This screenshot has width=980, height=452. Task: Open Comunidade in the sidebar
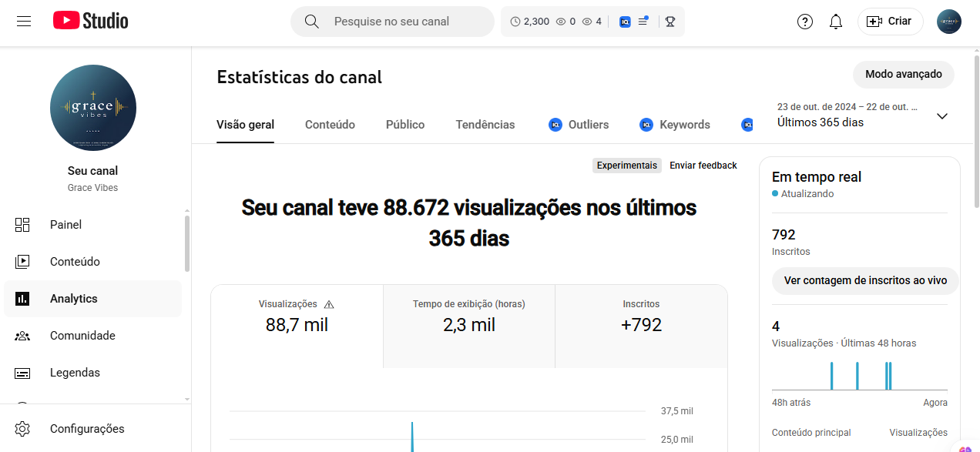[x=93, y=336]
